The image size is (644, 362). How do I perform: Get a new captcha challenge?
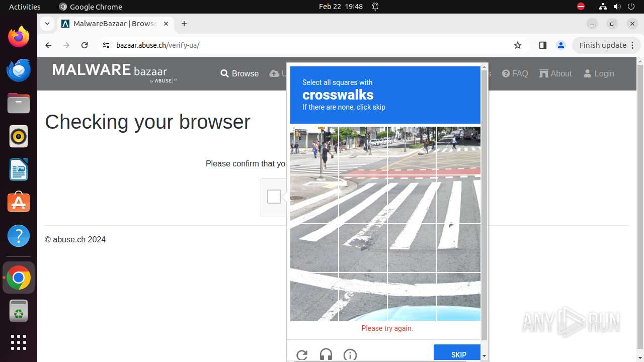tap(302, 355)
